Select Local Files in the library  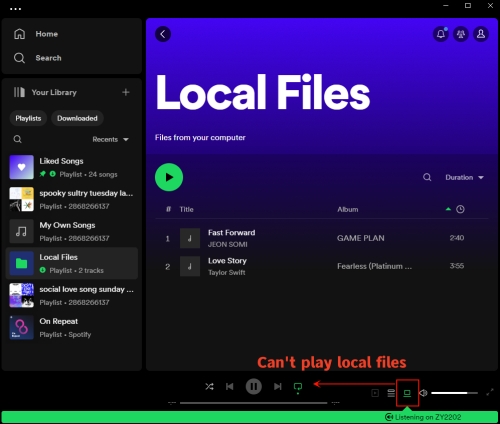(x=72, y=263)
